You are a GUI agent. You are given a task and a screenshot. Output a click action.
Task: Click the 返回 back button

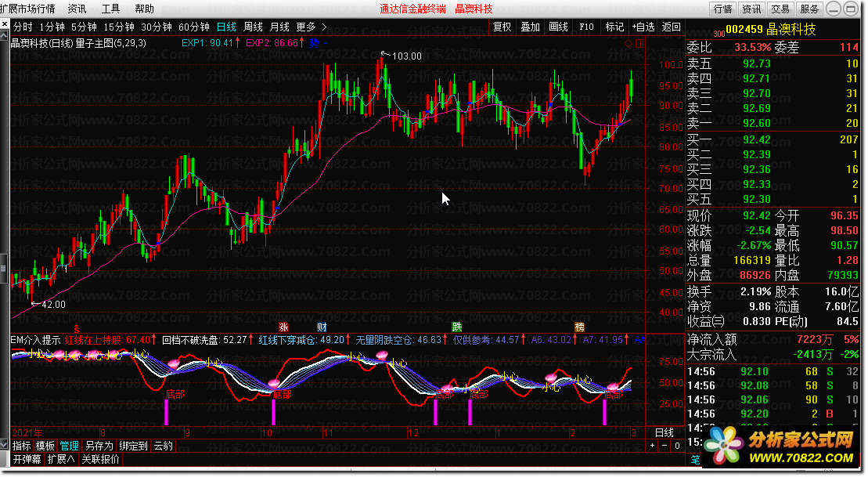click(671, 27)
